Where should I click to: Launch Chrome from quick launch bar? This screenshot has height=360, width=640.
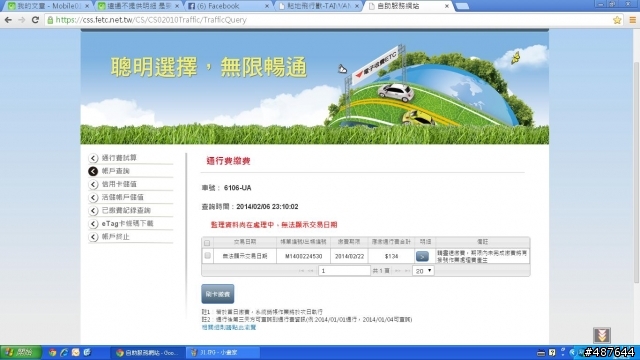52,352
